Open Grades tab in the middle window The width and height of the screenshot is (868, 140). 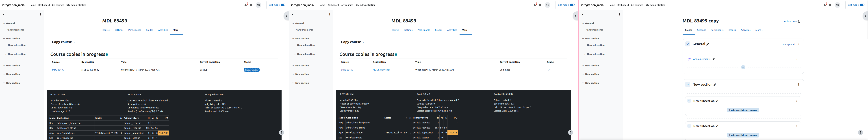point(438,30)
